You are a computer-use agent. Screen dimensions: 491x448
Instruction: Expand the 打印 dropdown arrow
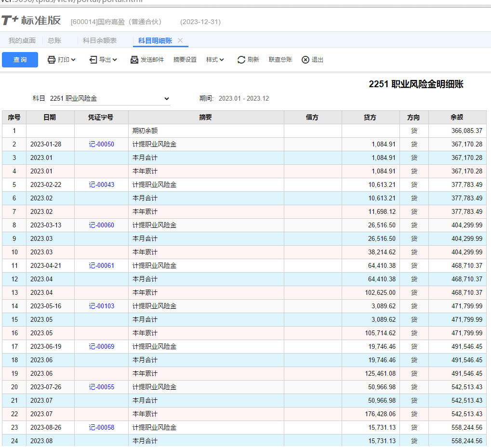point(73,60)
